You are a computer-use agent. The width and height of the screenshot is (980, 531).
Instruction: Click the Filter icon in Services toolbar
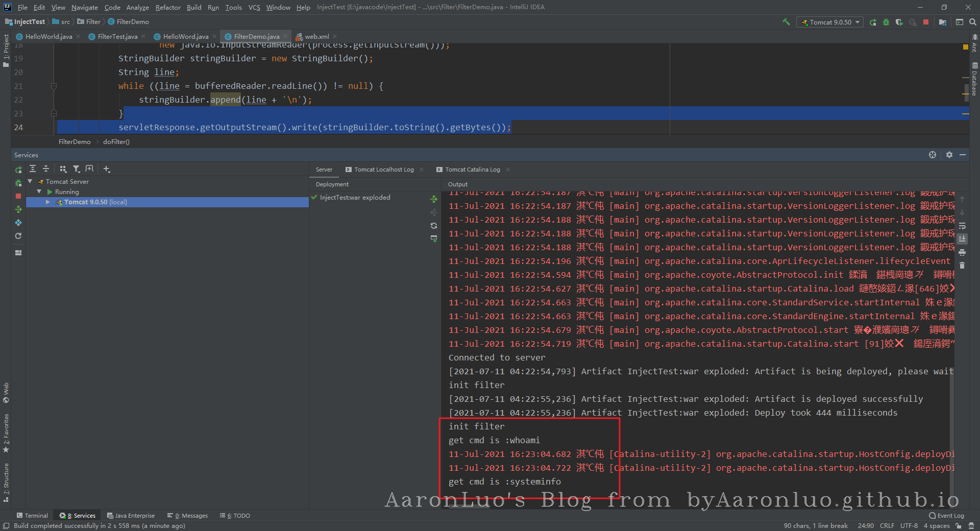point(76,169)
